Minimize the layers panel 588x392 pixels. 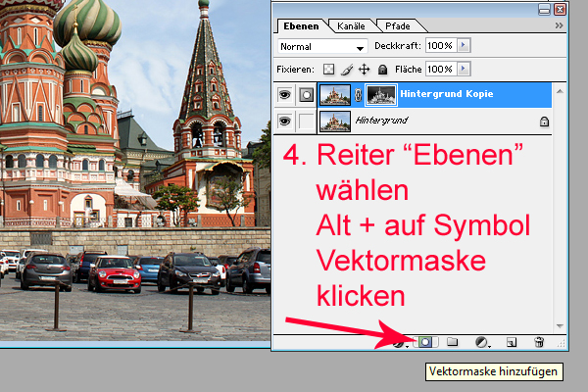pos(544,10)
